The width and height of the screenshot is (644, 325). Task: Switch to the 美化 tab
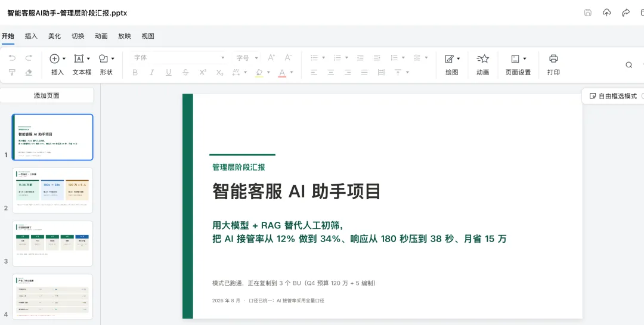[x=55, y=36]
